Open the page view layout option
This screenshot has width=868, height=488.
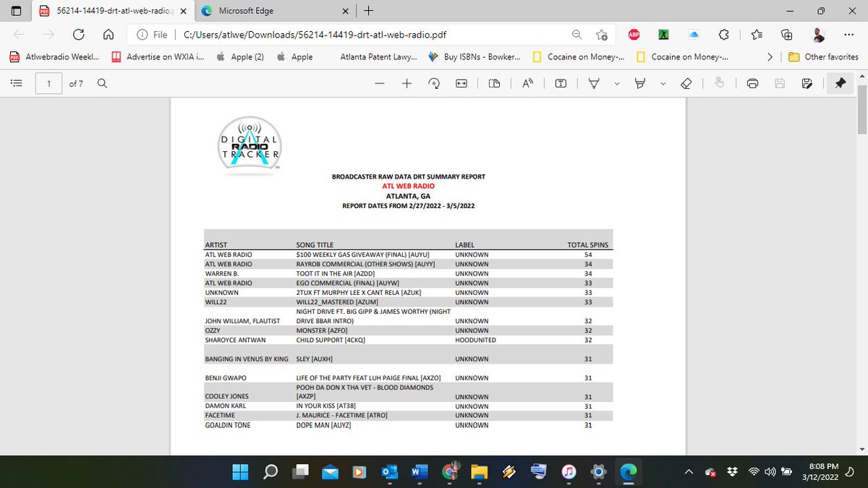pos(494,83)
